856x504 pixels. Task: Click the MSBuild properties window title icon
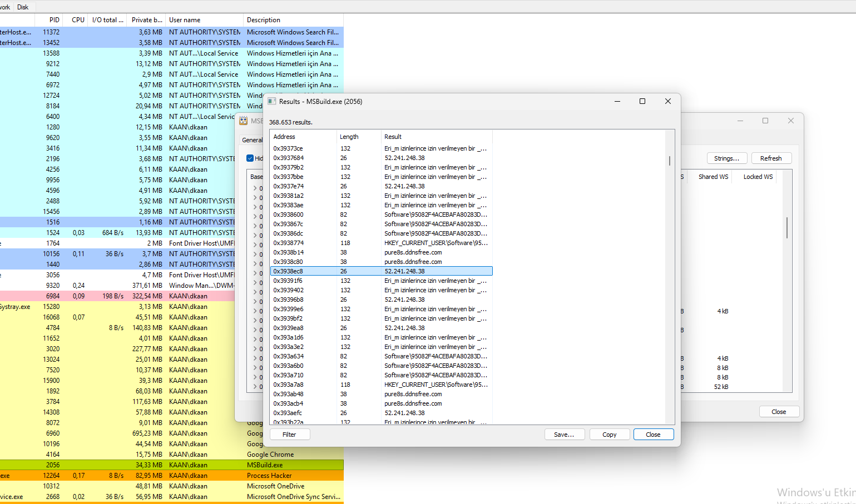pos(244,121)
